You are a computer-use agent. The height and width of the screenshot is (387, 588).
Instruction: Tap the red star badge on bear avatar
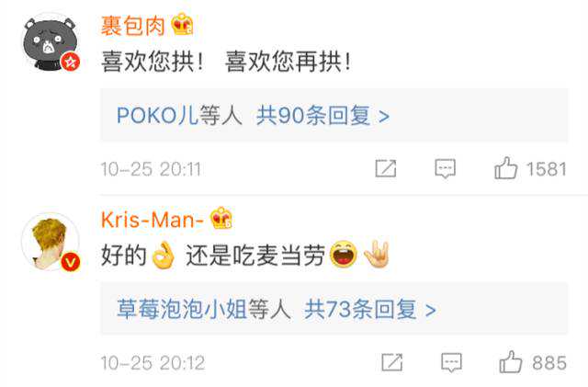coord(71,62)
